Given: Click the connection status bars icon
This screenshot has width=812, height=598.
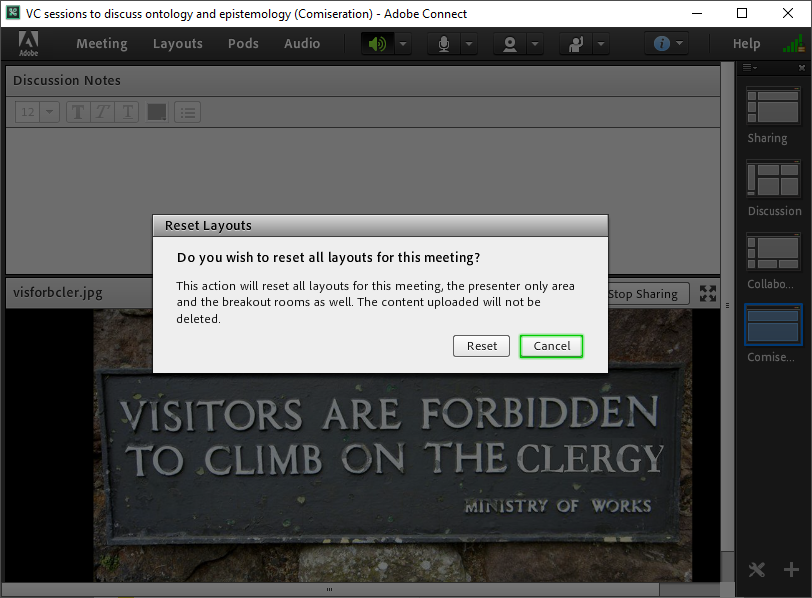Looking at the screenshot, I should click(x=793, y=43).
